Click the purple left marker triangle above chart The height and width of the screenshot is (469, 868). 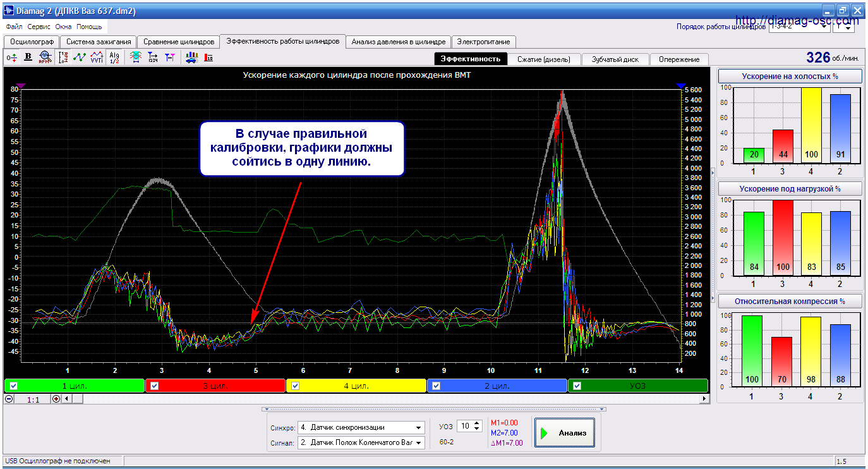(x=21, y=85)
